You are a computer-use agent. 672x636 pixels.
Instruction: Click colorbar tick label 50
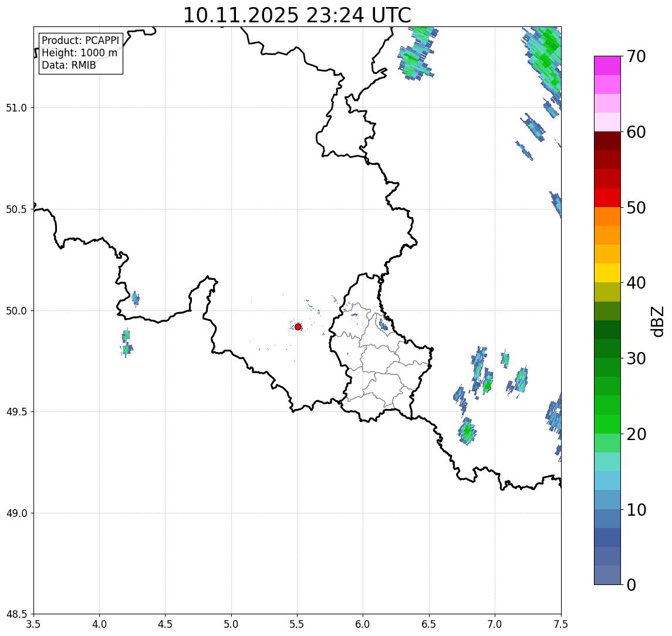tap(636, 208)
